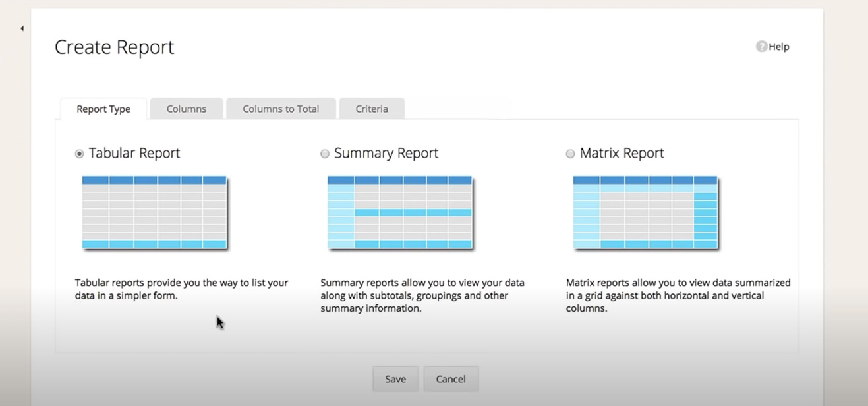Click the Matrix Report preview thumbnail
This screenshot has height=406, width=868.
coord(645,212)
